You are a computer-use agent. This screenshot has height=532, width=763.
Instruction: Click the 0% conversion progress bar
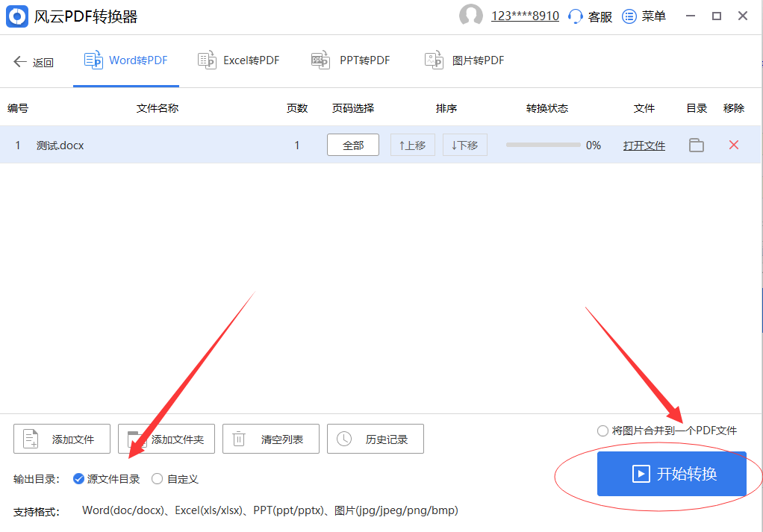[x=544, y=145]
